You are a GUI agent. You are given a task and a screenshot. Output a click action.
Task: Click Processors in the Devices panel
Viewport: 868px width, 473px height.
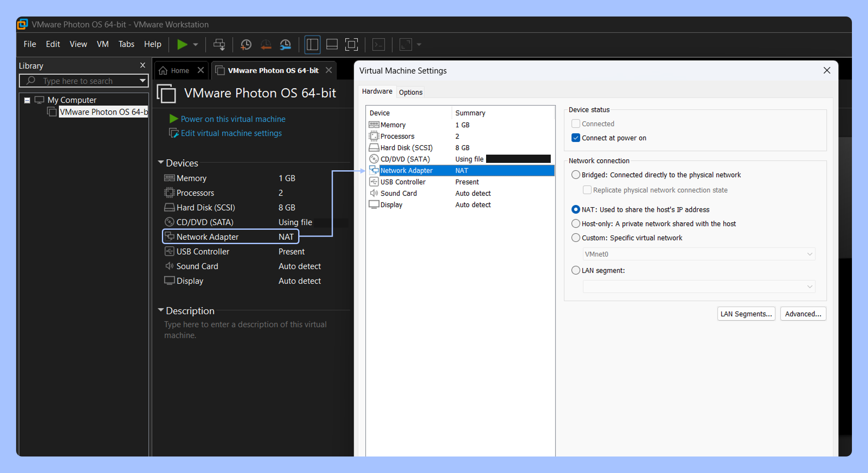point(195,193)
